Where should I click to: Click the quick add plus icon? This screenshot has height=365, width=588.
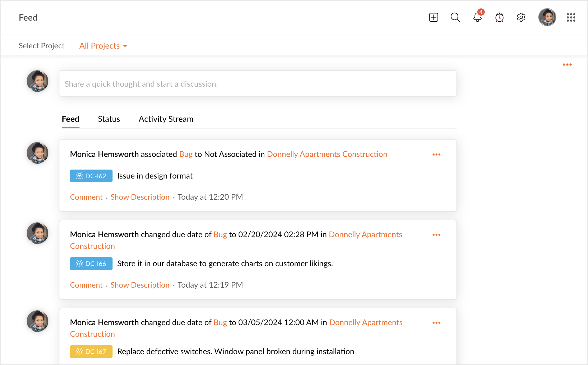pos(433,17)
